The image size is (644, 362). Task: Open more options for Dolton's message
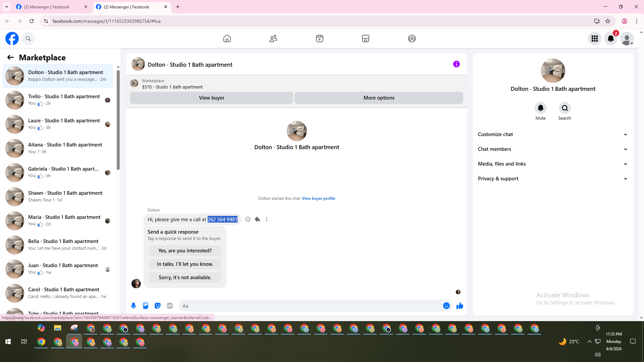(267, 219)
